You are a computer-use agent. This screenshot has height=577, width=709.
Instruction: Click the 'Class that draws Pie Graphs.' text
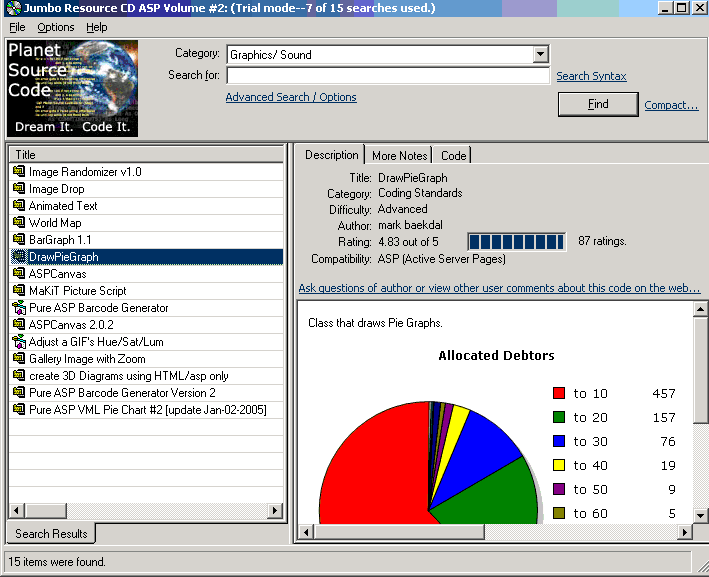tap(375, 323)
